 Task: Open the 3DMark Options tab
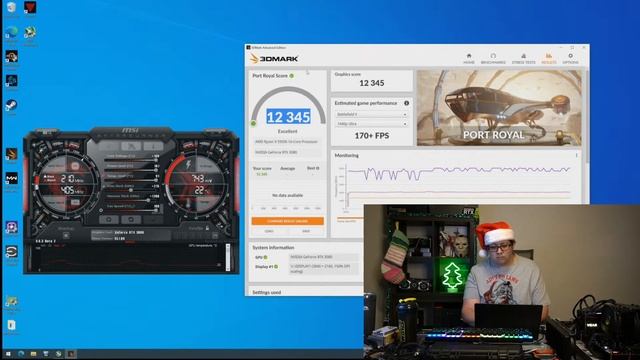coord(570,59)
